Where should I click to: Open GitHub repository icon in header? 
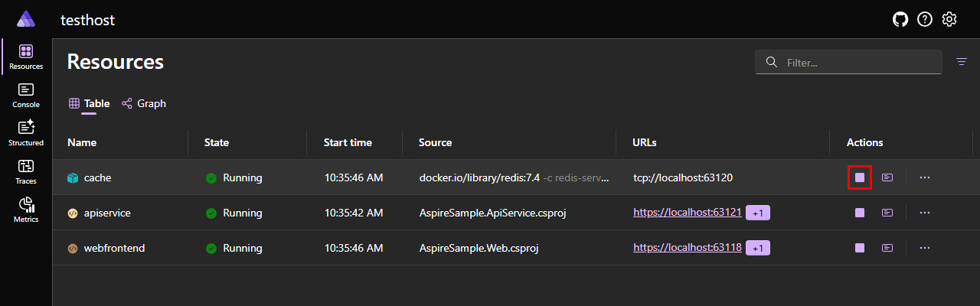900,19
